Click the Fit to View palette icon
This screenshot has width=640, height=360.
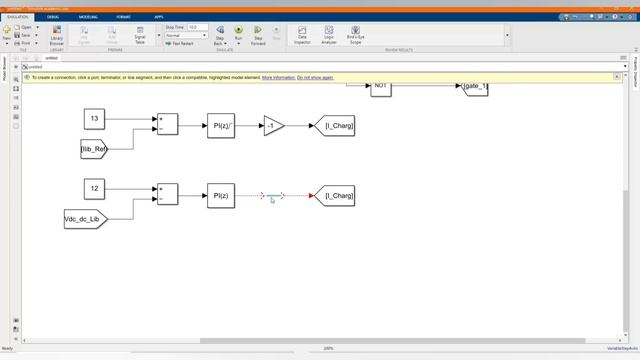point(16,89)
